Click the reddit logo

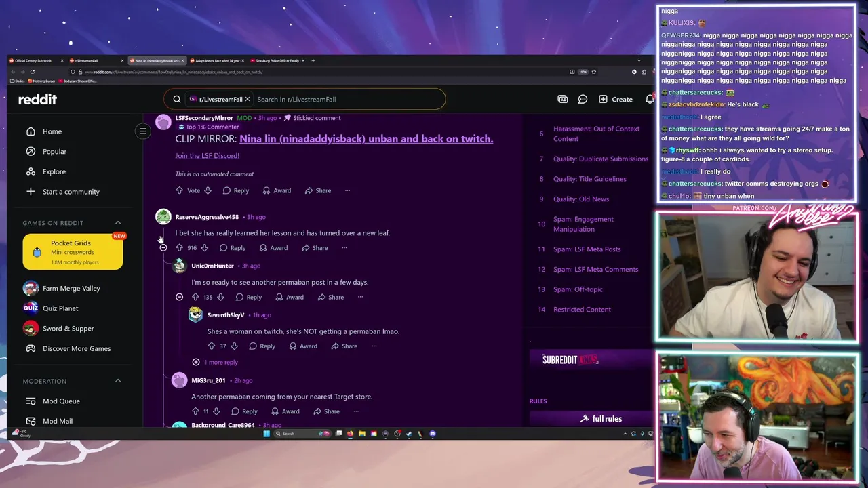(37, 99)
